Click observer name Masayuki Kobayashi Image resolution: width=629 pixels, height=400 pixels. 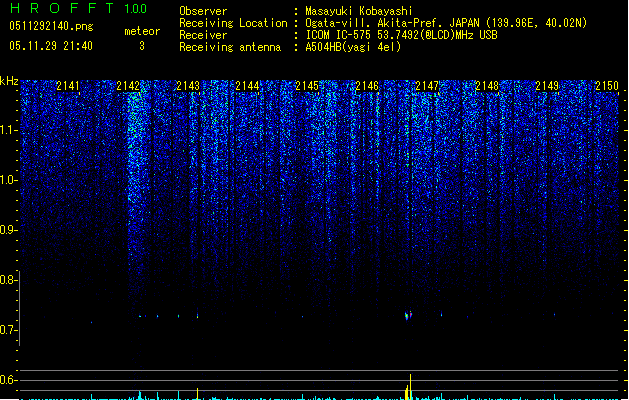[359, 11]
